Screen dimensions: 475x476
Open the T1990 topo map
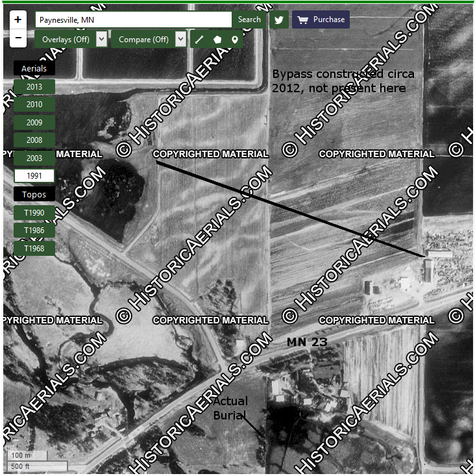[x=34, y=212]
